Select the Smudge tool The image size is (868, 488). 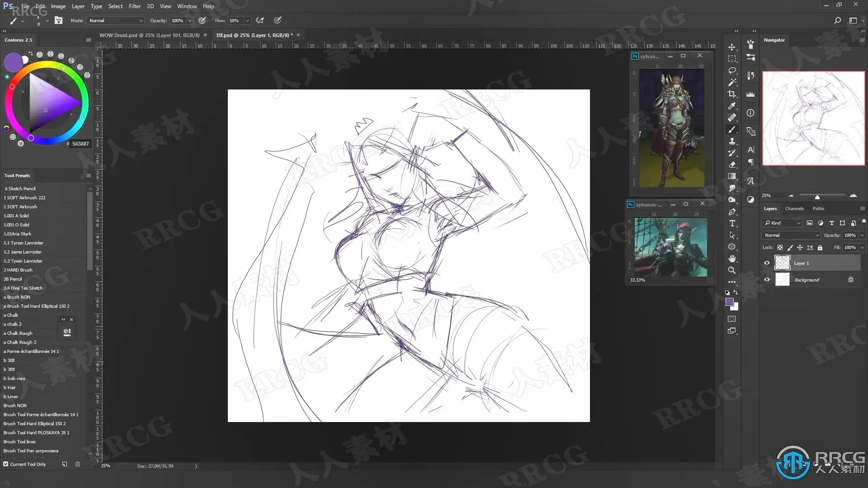pyautogui.click(x=732, y=188)
